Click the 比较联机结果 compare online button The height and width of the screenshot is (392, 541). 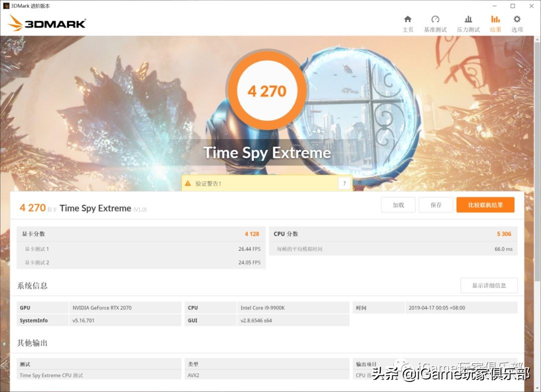pyautogui.click(x=485, y=205)
